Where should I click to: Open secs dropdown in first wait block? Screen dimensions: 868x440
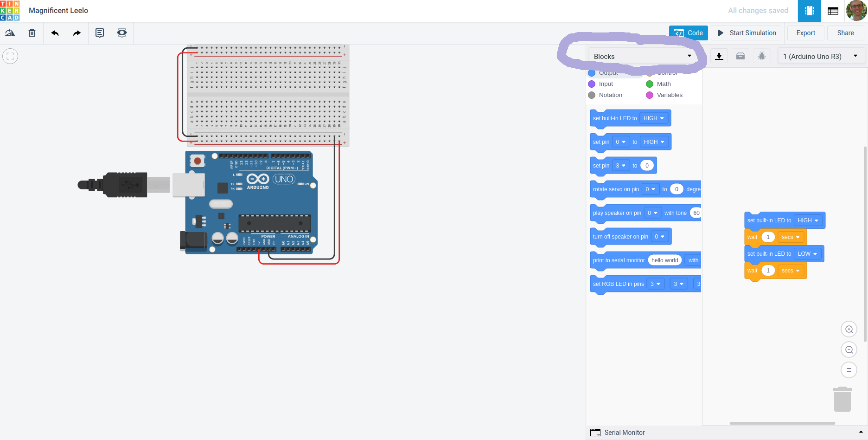pyautogui.click(x=791, y=237)
